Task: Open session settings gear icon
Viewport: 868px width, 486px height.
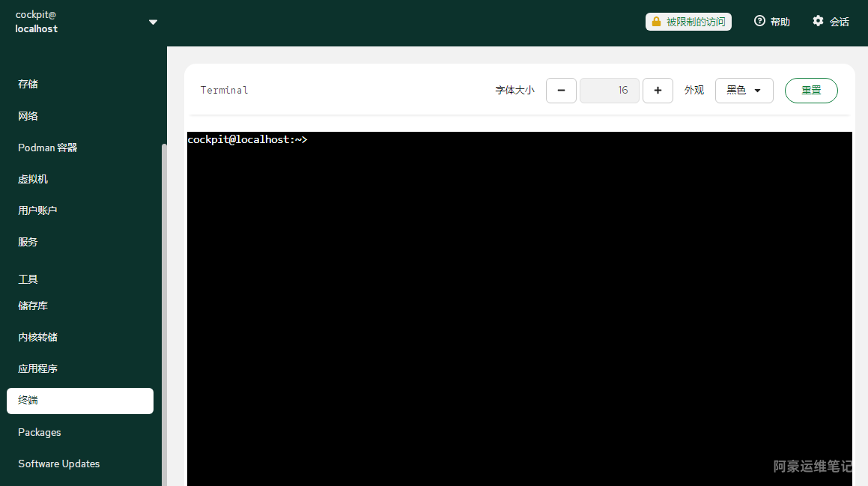Action: (818, 21)
